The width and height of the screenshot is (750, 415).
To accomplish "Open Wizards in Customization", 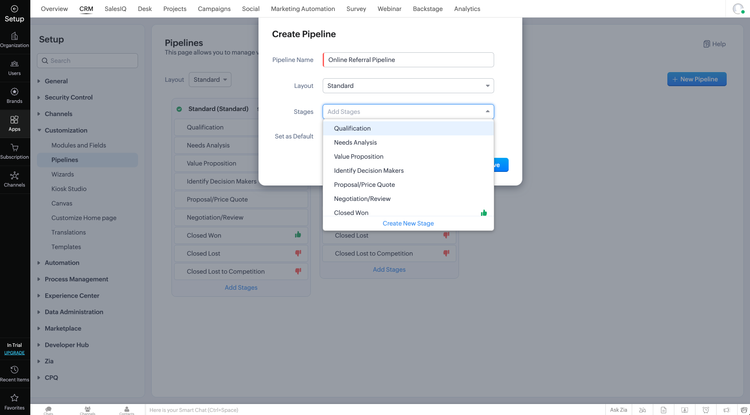I will (63, 175).
